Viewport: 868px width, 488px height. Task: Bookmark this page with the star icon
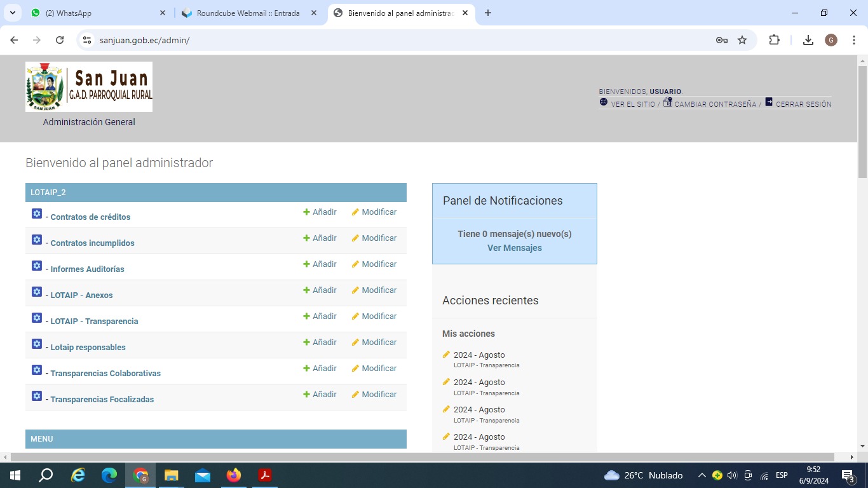[x=742, y=40]
